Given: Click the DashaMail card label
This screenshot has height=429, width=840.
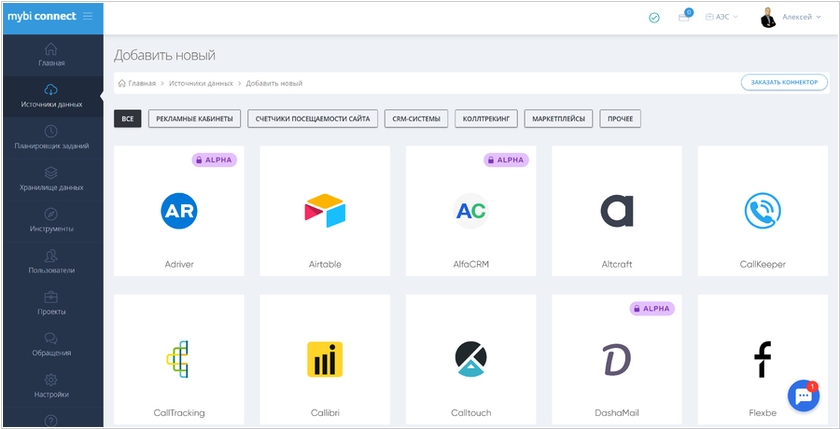Looking at the screenshot, I should [617, 413].
